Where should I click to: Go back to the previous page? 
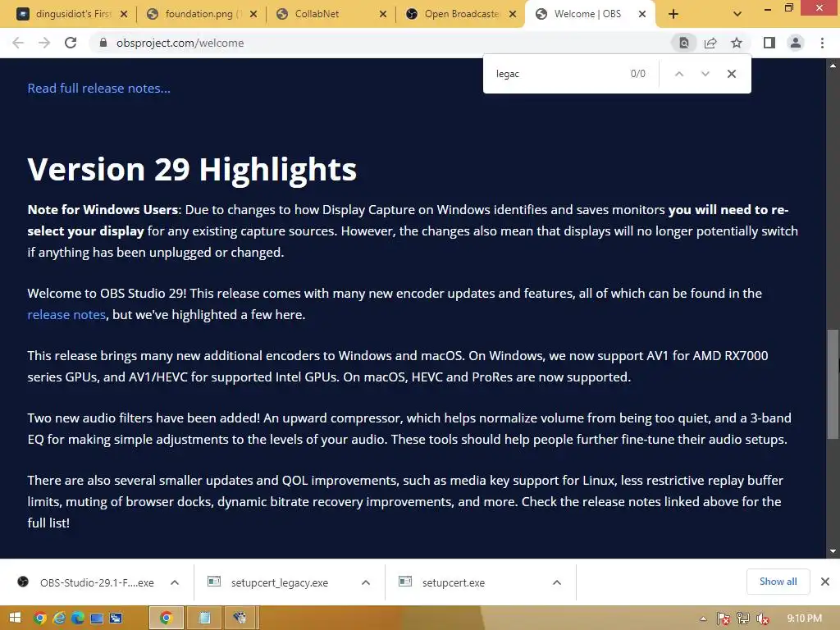[x=18, y=43]
